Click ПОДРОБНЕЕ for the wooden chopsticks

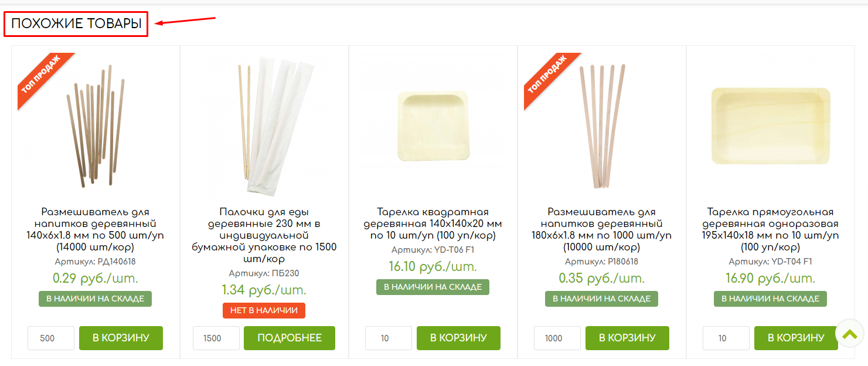290,338
